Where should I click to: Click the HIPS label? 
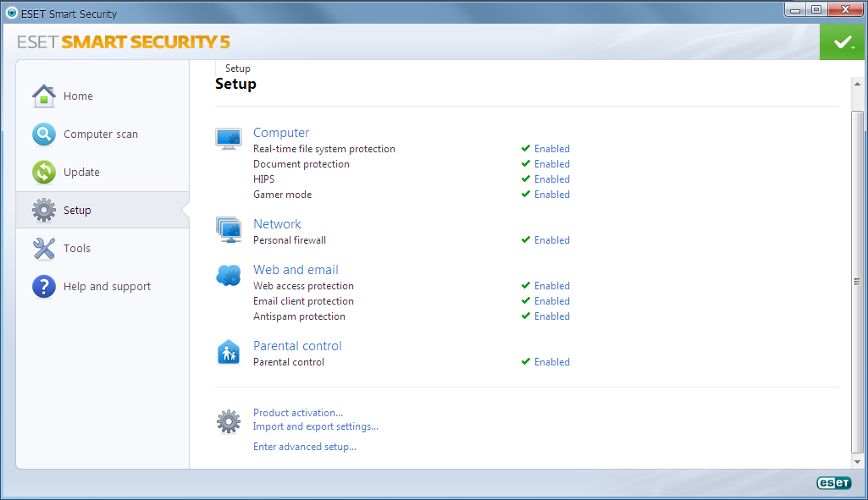[263, 179]
